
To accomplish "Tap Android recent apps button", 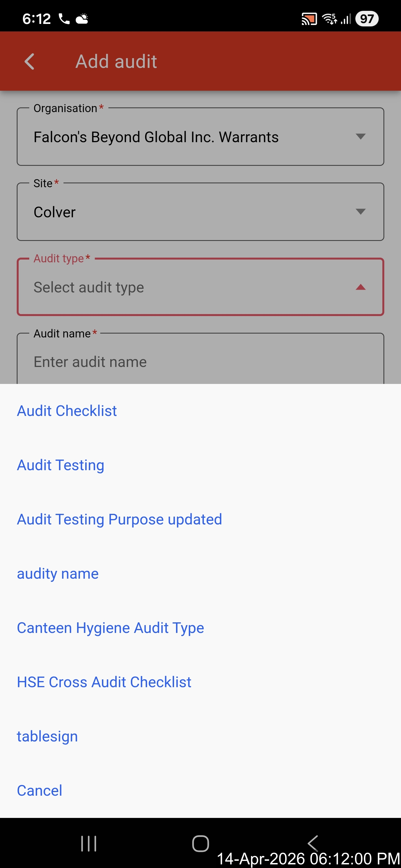I will [89, 844].
